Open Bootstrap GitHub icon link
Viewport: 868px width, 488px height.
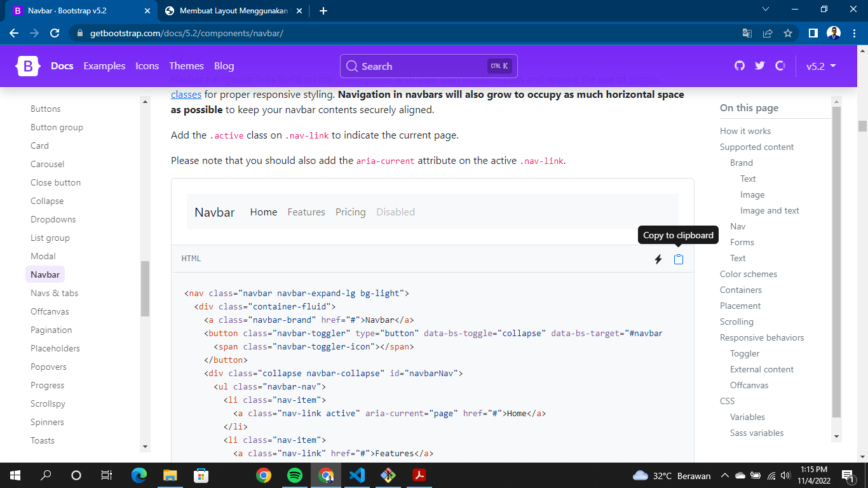[739, 66]
